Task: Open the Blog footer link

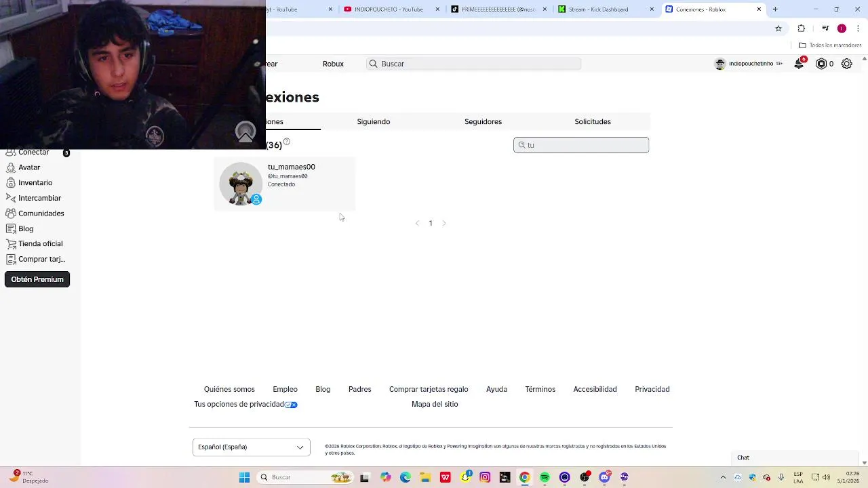Action: pyautogui.click(x=323, y=390)
